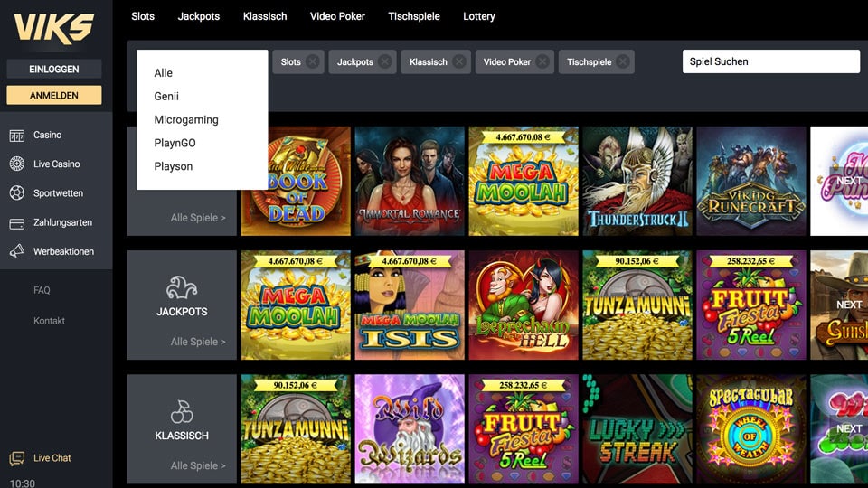Click the Live Casino chip icon
Image resolution: width=868 pixels, height=488 pixels.
[x=17, y=164]
